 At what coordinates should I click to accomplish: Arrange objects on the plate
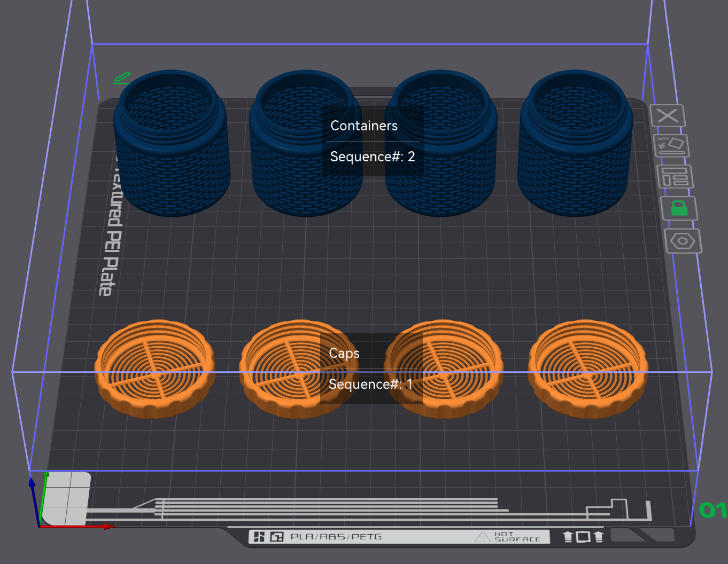[x=675, y=176]
